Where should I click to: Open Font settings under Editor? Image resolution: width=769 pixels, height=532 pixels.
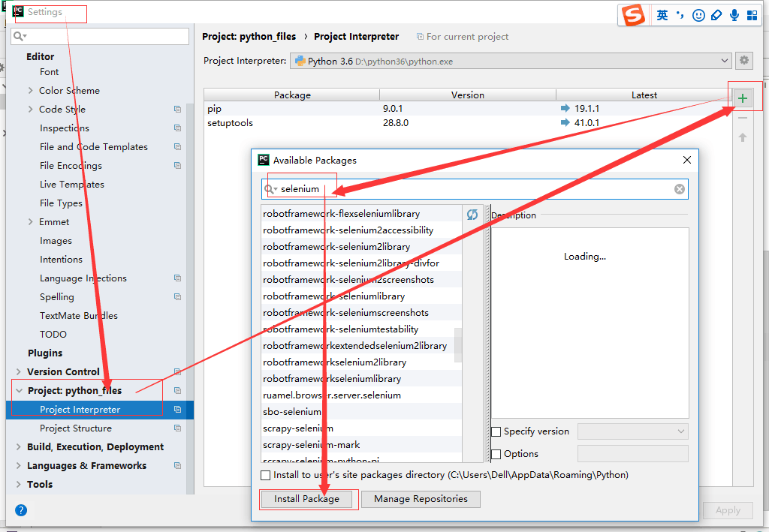(x=49, y=72)
